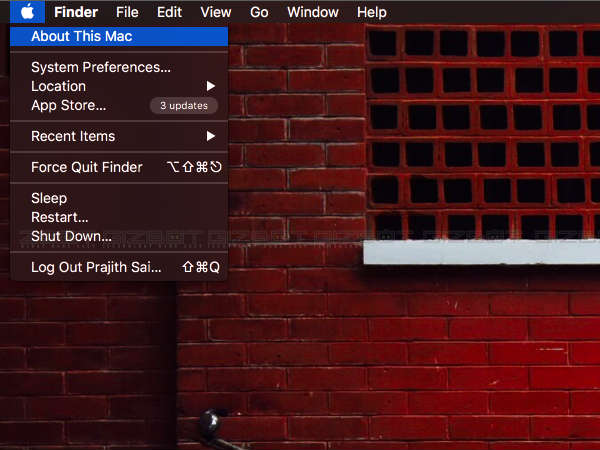The width and height of the screenshot is (600, 450).
Task: Open System Preferences from the Apple menu
Action: click(100, 67)
